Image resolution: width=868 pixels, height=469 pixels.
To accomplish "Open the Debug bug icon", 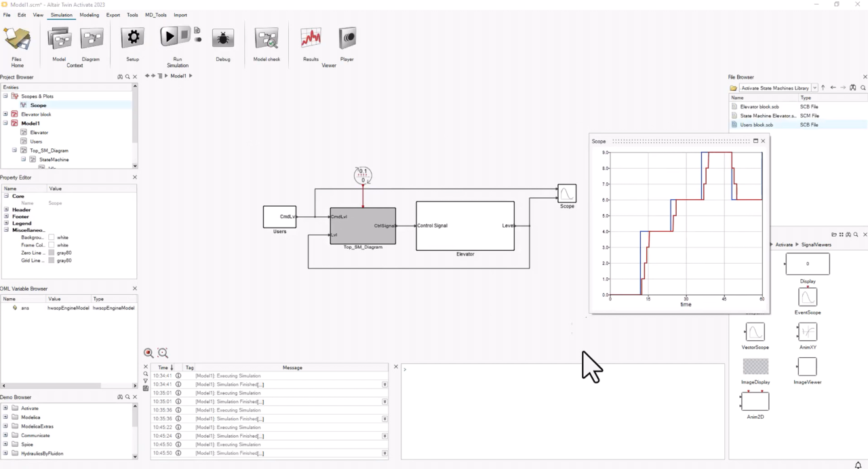I will 223,39.
